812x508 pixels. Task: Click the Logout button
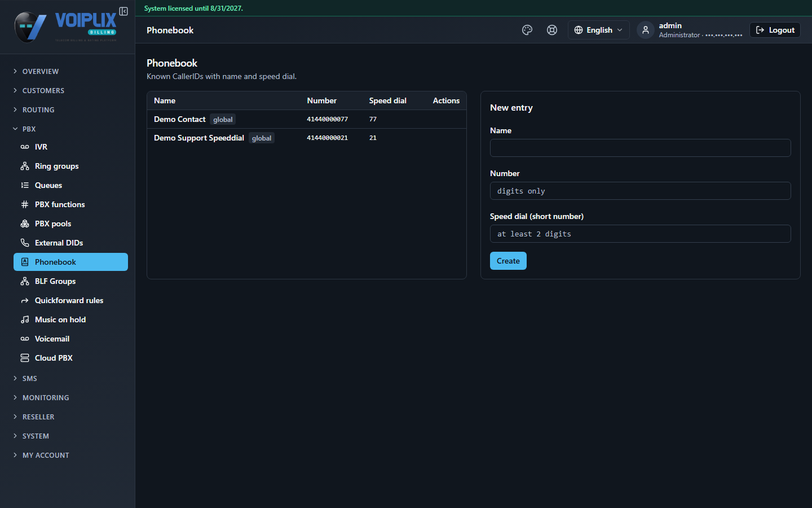(775, 30)
